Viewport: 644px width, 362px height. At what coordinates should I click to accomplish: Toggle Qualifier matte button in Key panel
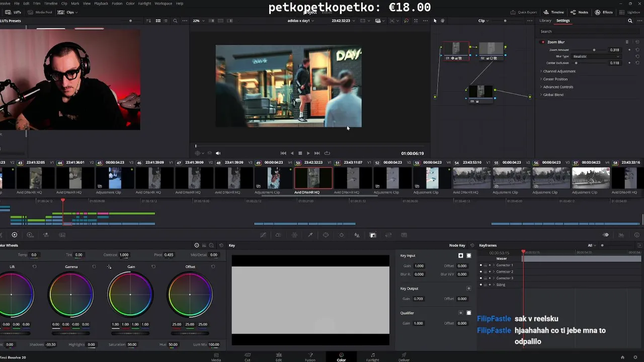point(469,313)
